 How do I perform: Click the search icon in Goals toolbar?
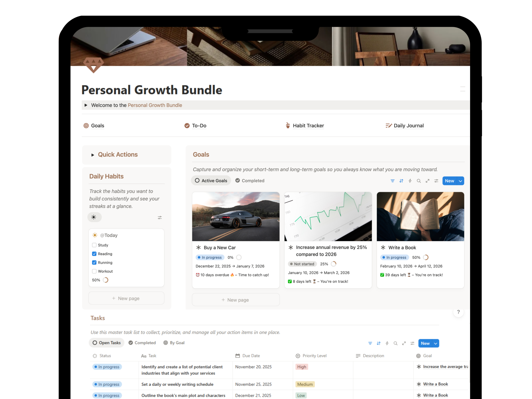pos(419,181)
